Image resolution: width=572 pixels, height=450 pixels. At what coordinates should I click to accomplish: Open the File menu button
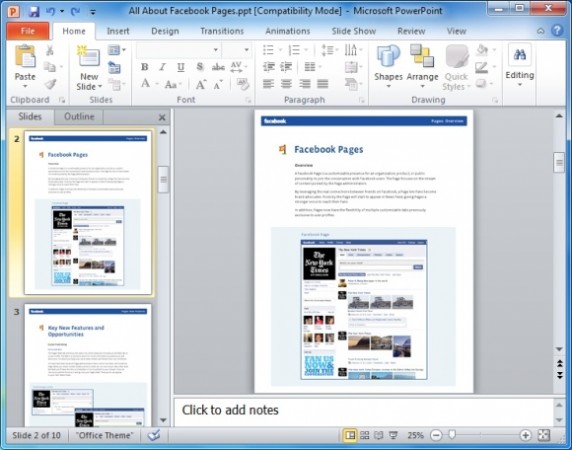click(x=28, y=31)
